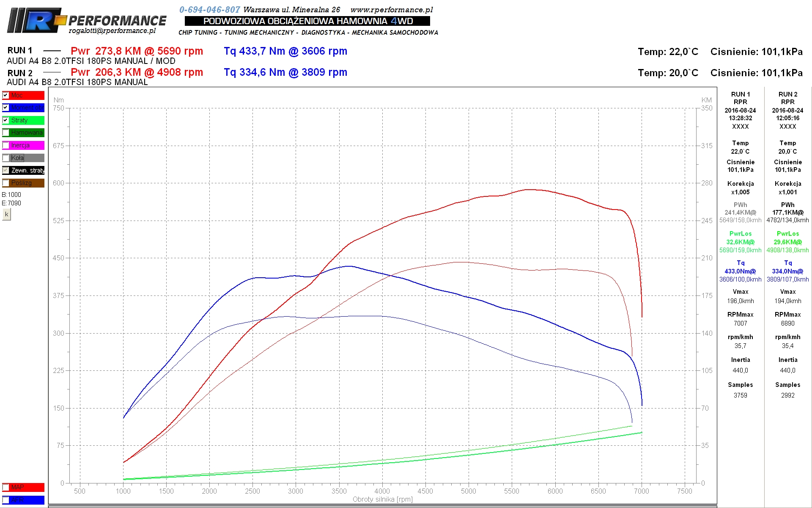Click the Obroty silnika axis label
Screen dimensions: 812x508
(382, 500)
